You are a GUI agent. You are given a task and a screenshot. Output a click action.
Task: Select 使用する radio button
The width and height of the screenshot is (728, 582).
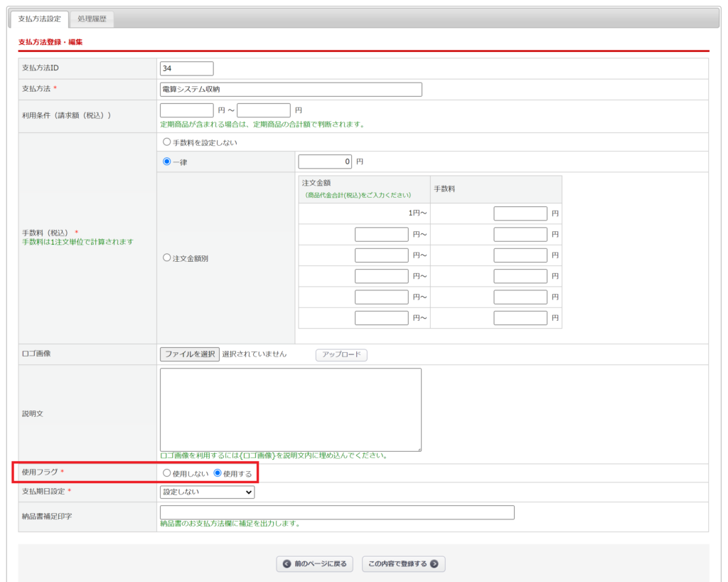click(218, 473)
